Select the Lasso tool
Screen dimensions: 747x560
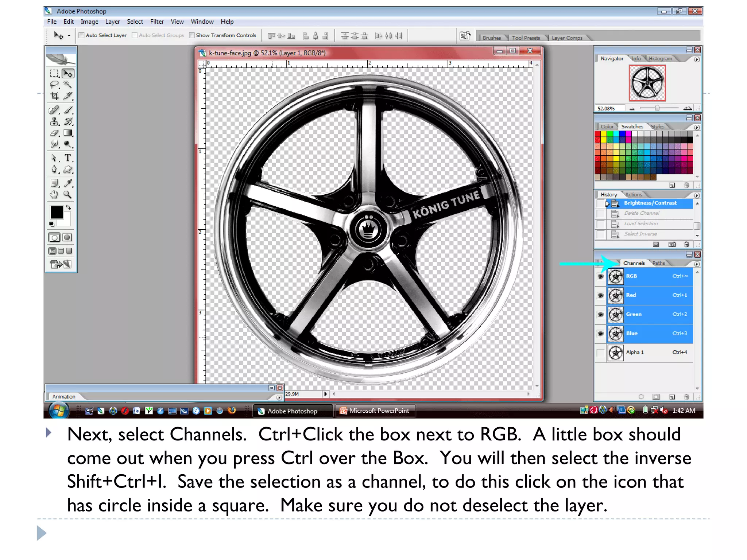tap(54, 85)
